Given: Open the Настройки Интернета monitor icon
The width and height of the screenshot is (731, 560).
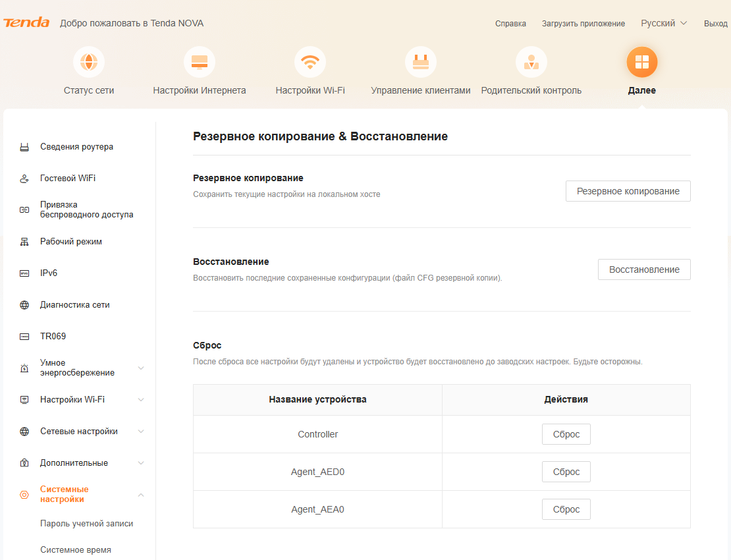Looking at the screenshot, I should point(200,61).
